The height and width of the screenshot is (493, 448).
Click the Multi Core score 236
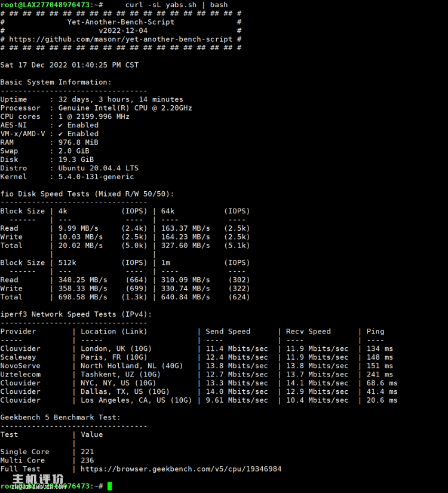(87, 460)
